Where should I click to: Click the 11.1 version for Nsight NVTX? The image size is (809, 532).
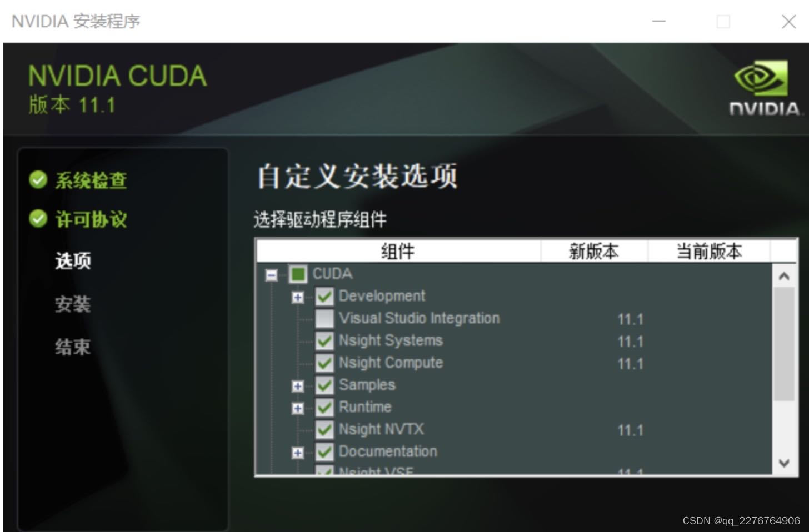pyautogui.click(x=630, y=430)
